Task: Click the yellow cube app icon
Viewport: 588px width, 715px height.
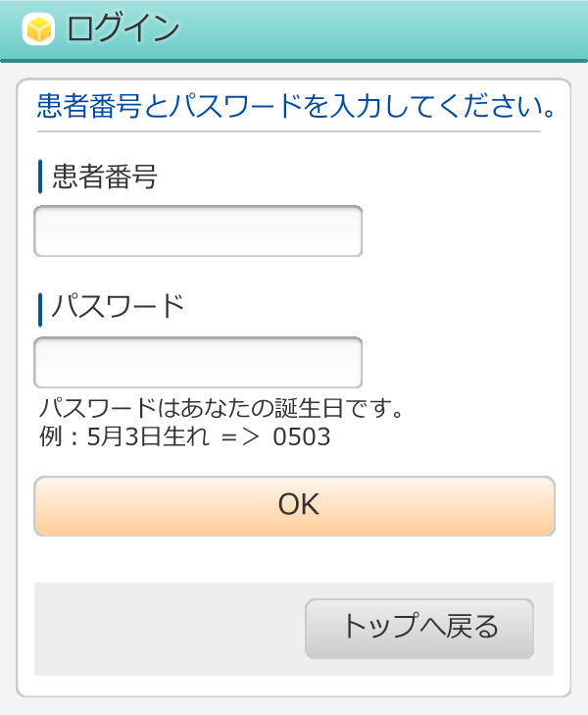Action: (x=38, y=29)
